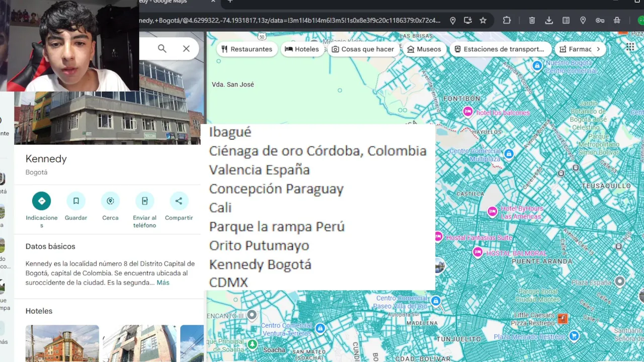Expand description with the Más link
This screenshot has height=362, width=644.
[x=163, y=283]
